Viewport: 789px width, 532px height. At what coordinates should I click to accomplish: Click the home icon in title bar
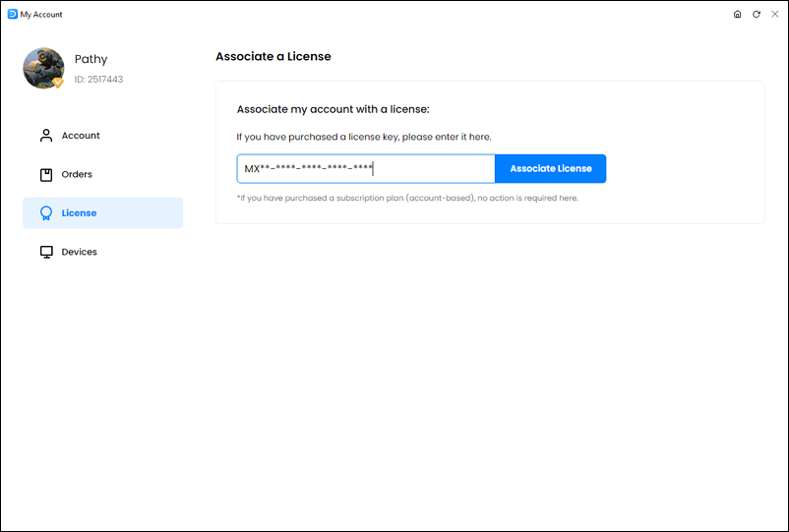pos(737,14)
